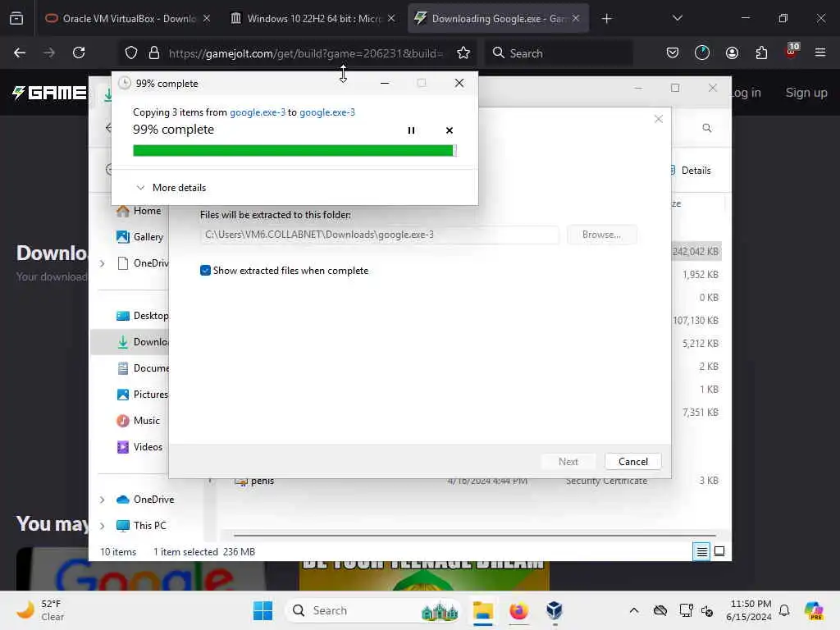
Task: Toggle Show extracted files when complete
Action: click(205, 271)
